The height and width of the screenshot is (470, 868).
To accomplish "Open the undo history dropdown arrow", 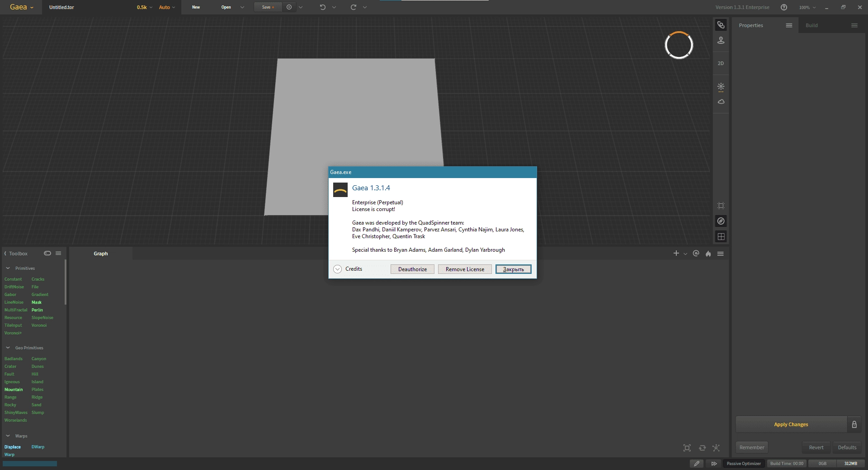I will [x=334, y=7].
